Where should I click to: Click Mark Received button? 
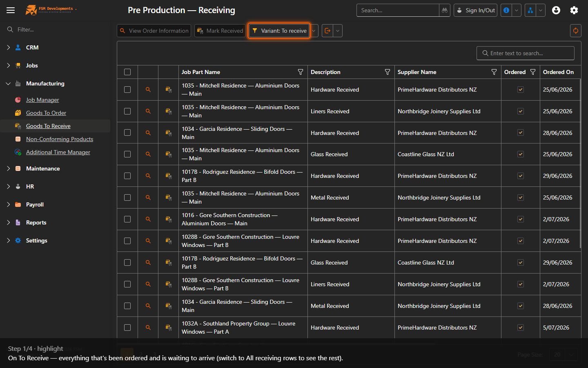[220, 31]
